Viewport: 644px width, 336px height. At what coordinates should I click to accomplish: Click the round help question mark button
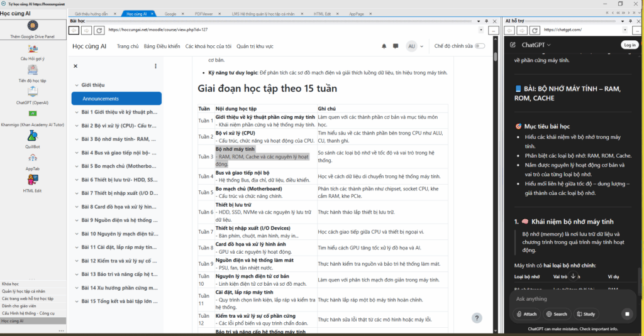pos(477,318)
